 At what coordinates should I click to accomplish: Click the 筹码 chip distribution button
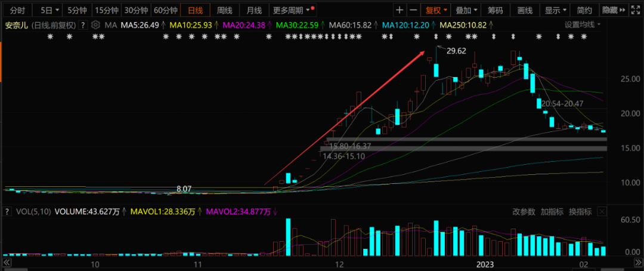(496, 10)
